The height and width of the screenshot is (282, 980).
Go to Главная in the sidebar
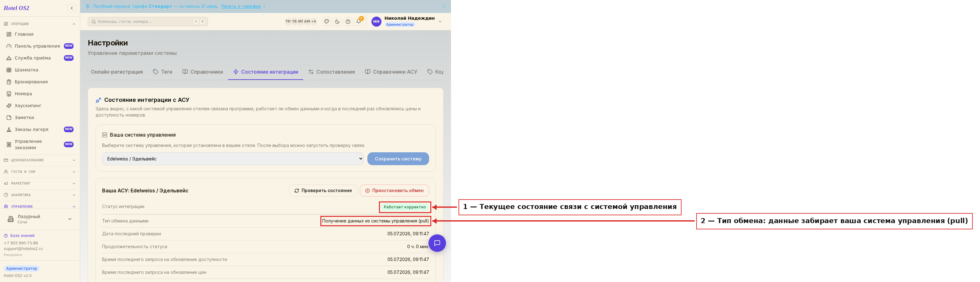pyautogui.click(x=40, y=34)
